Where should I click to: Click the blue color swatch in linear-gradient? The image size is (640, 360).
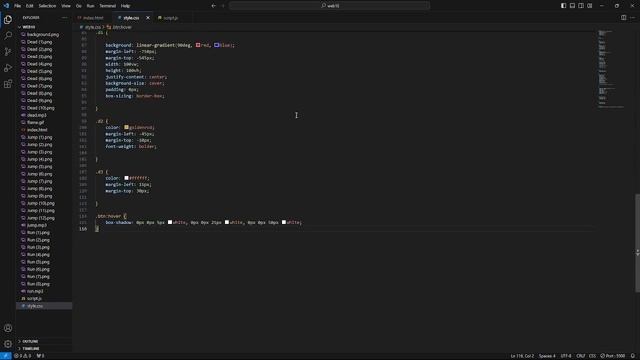tap(216, 45)
